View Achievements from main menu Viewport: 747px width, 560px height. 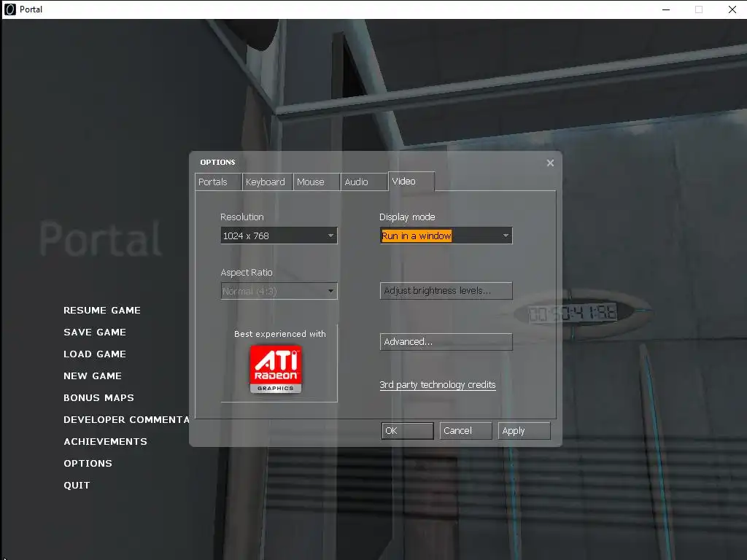click(x=105, y=442)
